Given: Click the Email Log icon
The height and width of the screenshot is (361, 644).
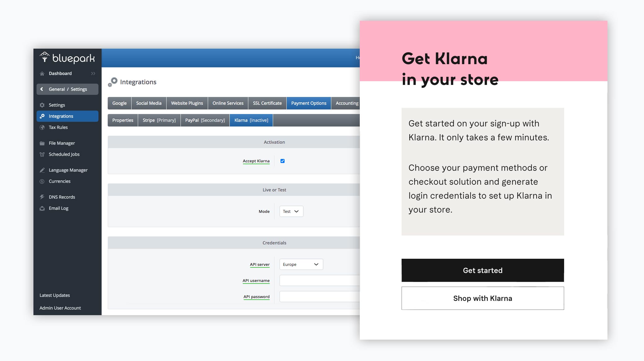Looking at the screenshot, I should click(x=43, y=208).
